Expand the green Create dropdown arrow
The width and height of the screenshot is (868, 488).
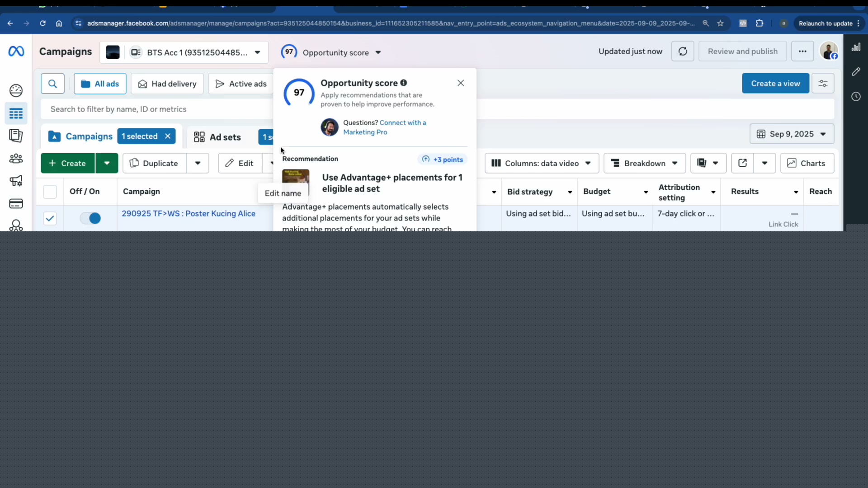(x=107, y=163)
